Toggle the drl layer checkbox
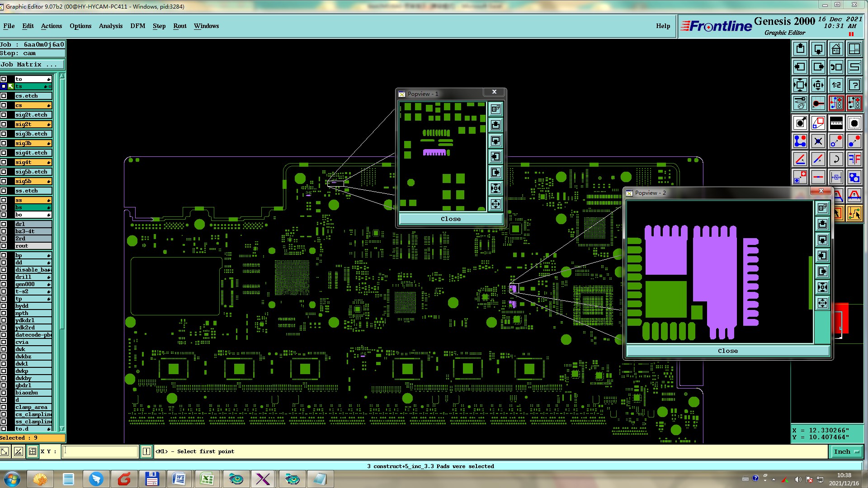The image size is (868, 488). pos(4,224)
